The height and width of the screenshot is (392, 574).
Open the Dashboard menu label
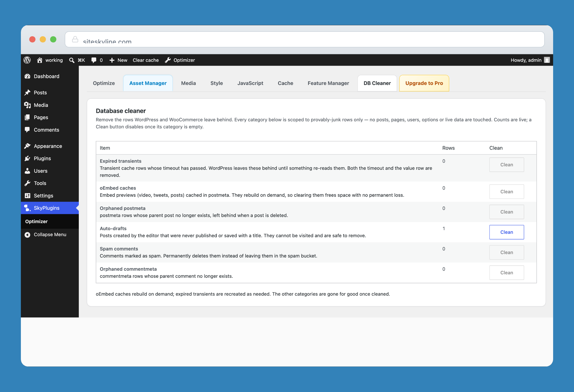click(x=46, y=76)
